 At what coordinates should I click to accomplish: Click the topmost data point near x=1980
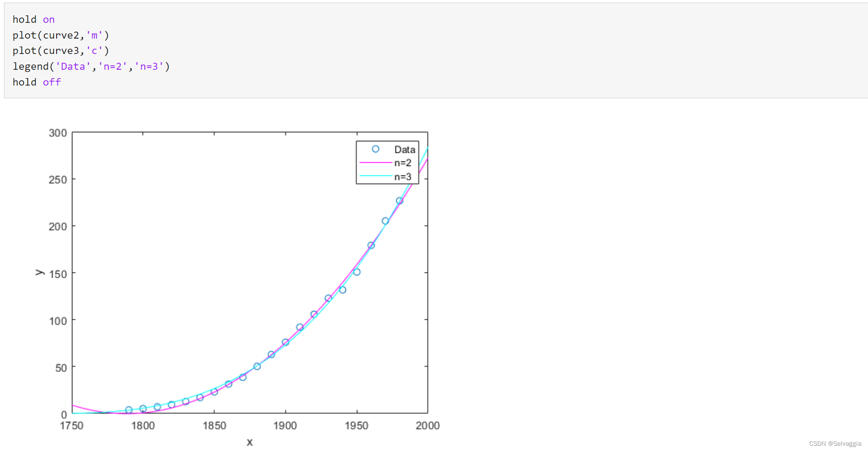[400, 200]
